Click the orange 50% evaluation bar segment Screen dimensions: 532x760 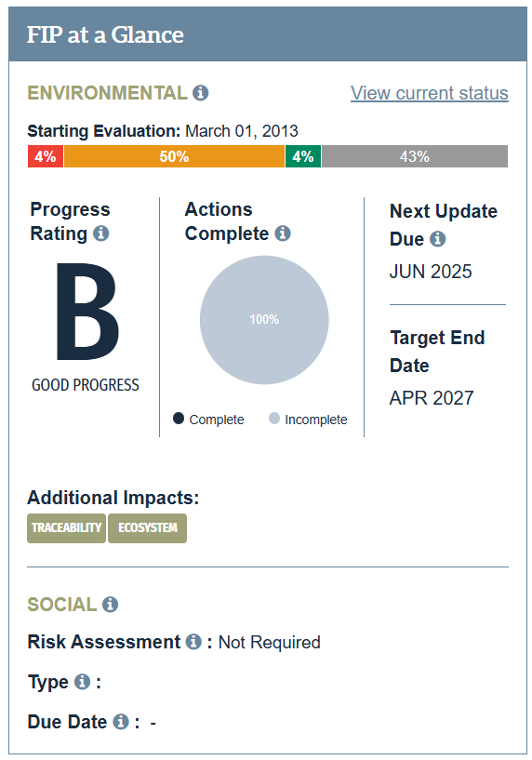tap(175, 156)
